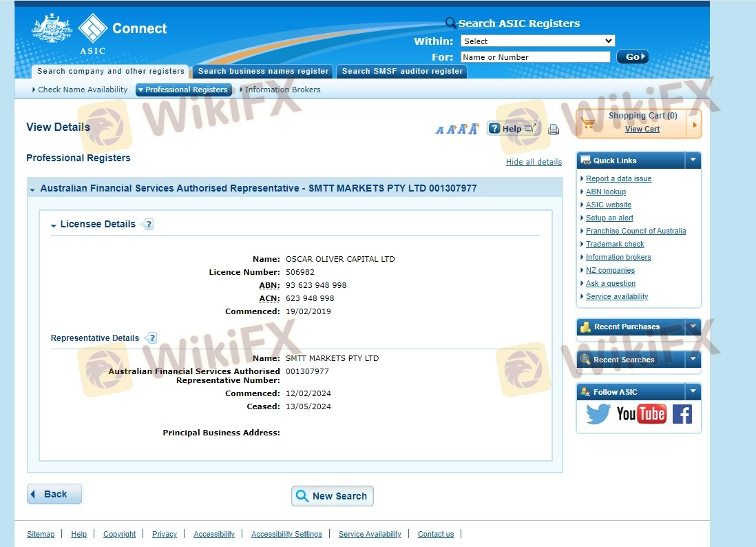Image resolution: width=756 pixels, height=547 pixels.
Task: Expand the Recent Searches panel
Action: [693, 360]
